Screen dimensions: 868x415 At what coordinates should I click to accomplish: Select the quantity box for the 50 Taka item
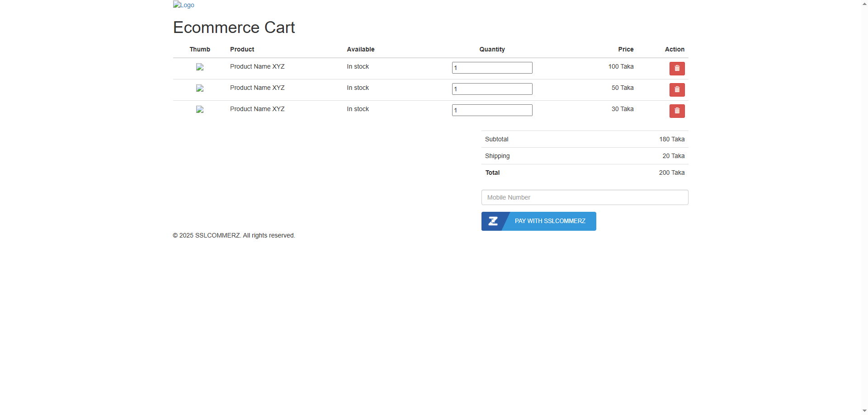[491, 89]
